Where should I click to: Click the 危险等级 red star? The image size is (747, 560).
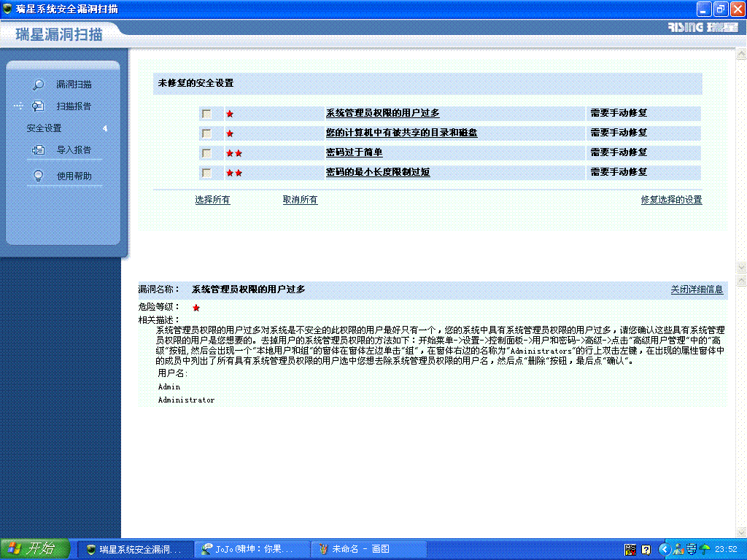pyautogui.click(x=196, y=308)
